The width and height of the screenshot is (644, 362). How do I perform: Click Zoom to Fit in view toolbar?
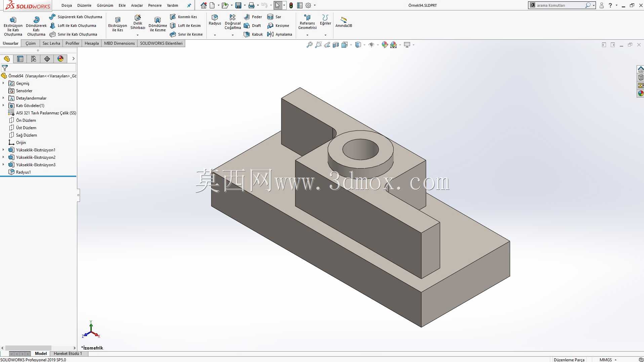(310, 45)
